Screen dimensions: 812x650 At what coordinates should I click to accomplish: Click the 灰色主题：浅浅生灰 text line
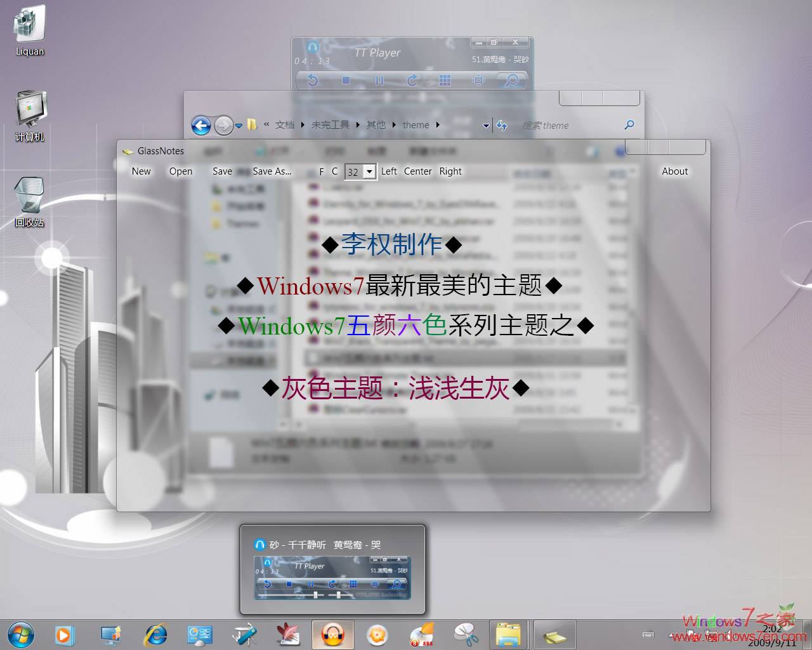[395, 388]
